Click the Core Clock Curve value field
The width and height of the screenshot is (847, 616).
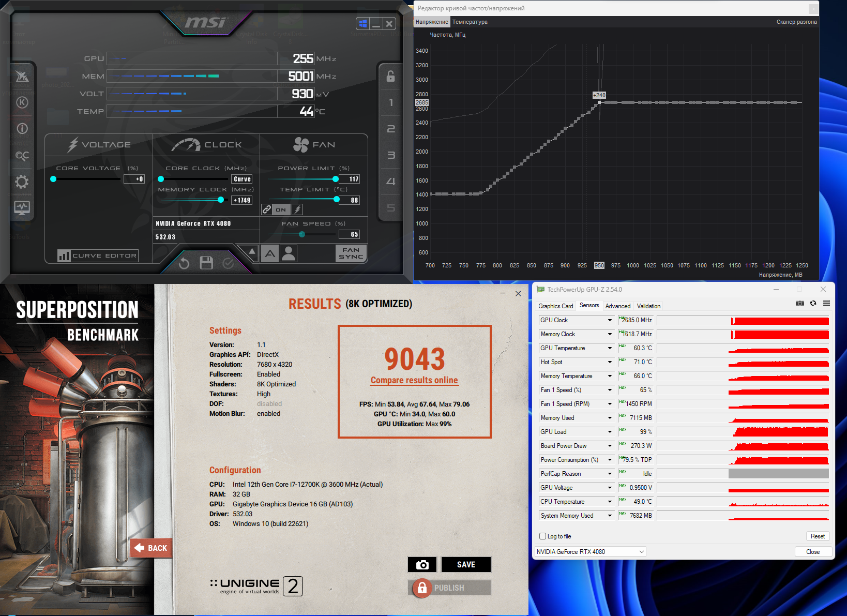(x=242, y=179)
